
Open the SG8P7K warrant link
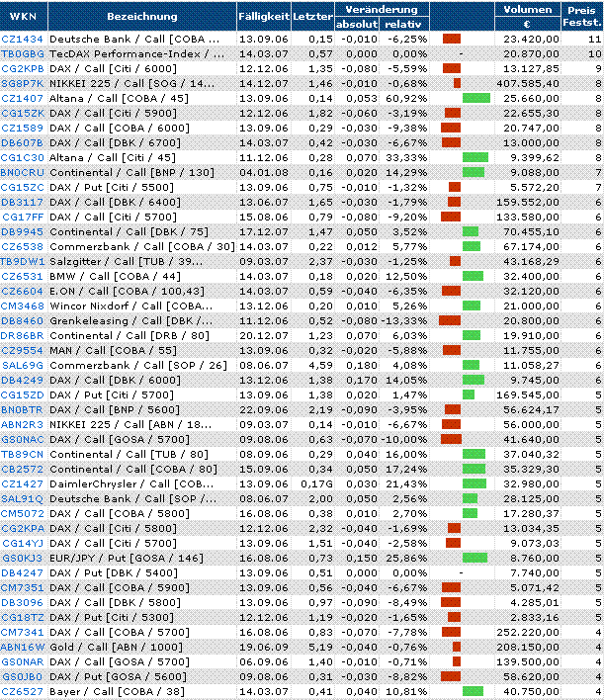[x=23, y=83]
